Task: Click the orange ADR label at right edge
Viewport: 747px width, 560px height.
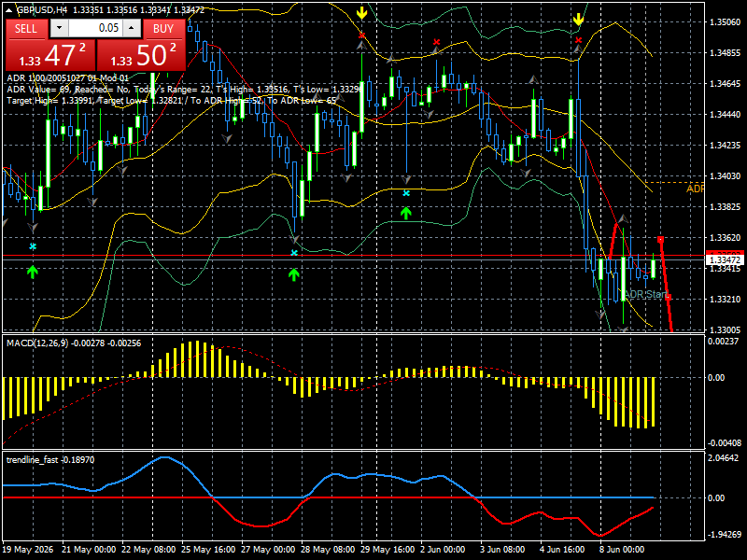Action: pyautogui.click(x=695, y=189)
